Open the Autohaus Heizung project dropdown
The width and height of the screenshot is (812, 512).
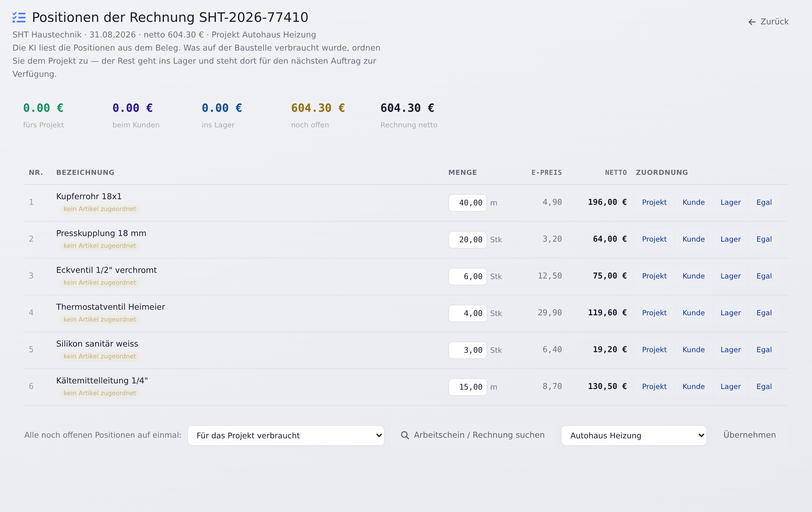(x=634, y=436)
